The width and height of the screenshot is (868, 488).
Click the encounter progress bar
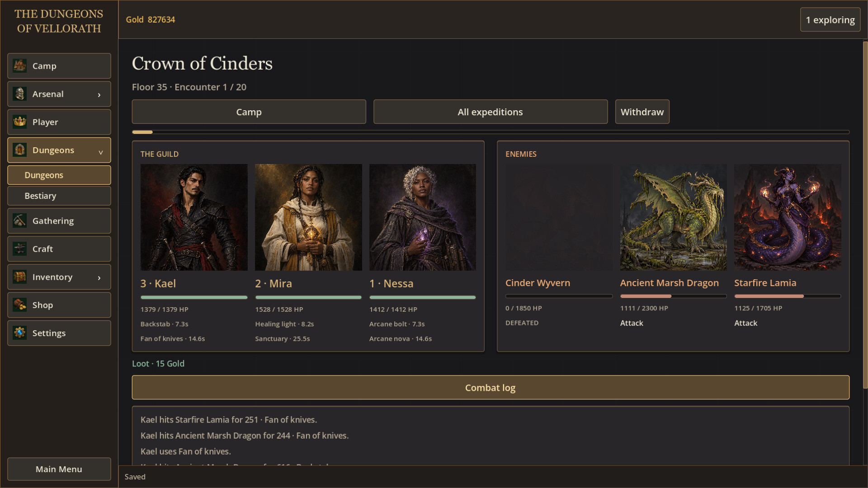coord(491,132)
